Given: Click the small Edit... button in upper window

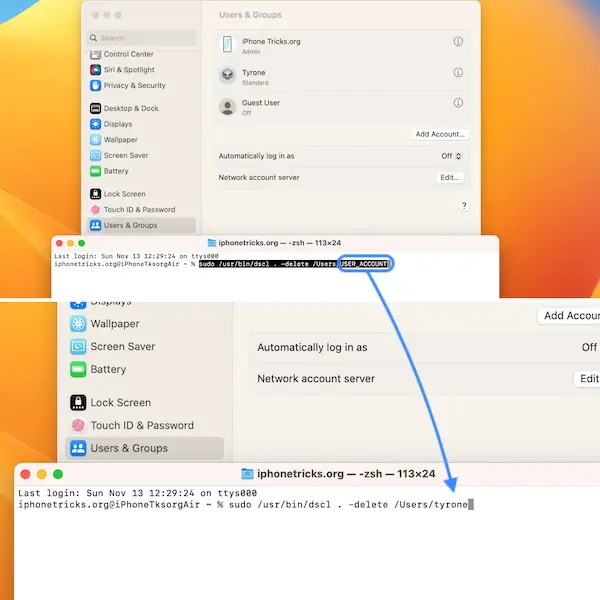Looking at the screenshot, I should tap(450, 177).
